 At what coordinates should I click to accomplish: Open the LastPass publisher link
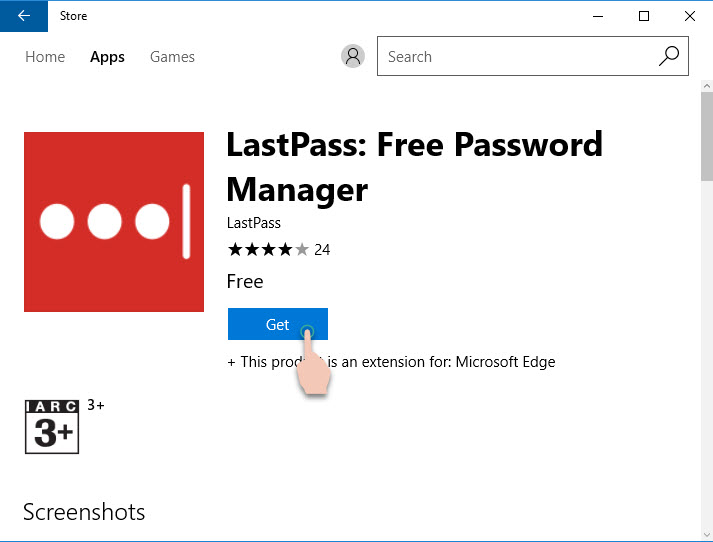254,223
